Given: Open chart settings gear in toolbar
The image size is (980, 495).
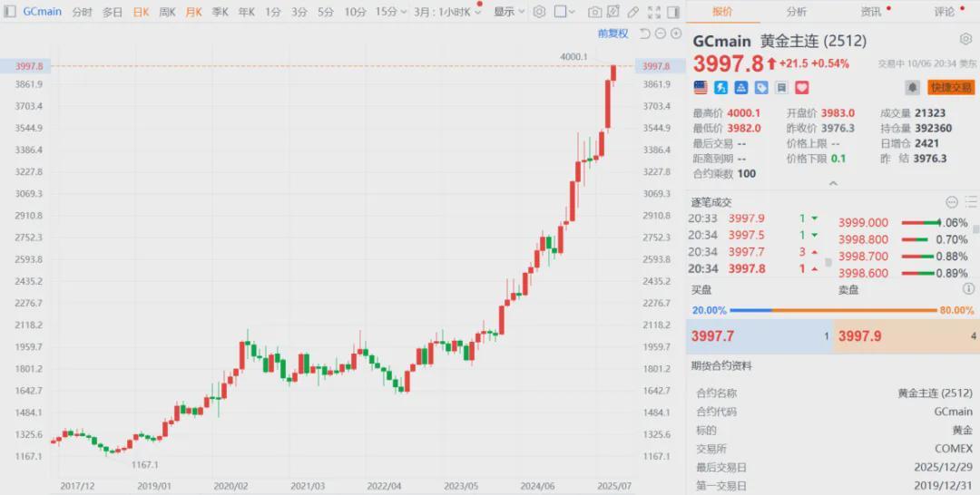Looking at the screenshot, I should click(x=539, y=12).
